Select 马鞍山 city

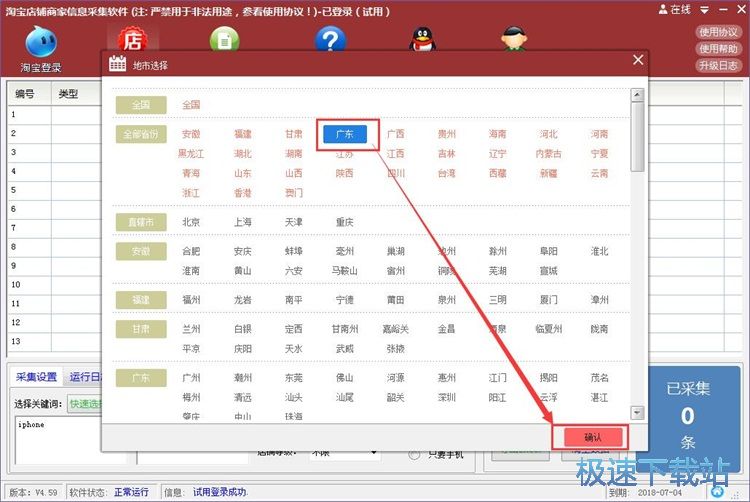pos(345,271)
